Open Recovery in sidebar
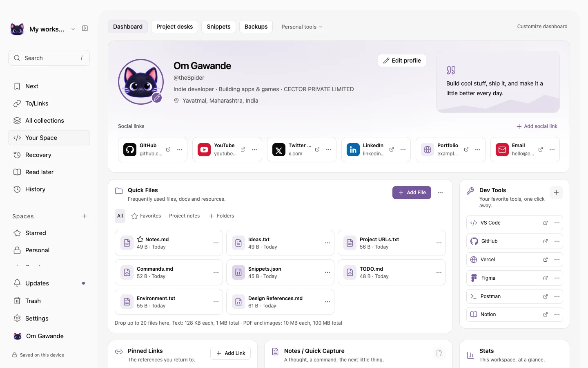 [49, 155]
